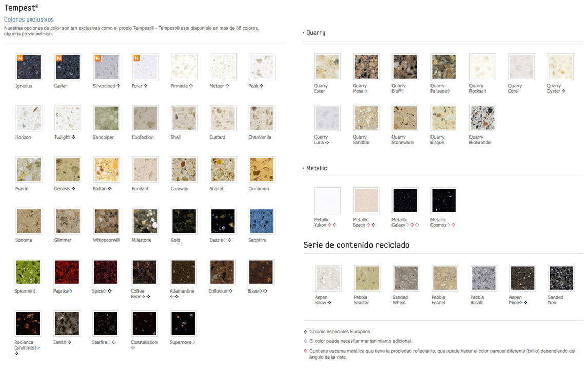
Task: Click the Sanded Noir sample
Action: click(561, 278)
